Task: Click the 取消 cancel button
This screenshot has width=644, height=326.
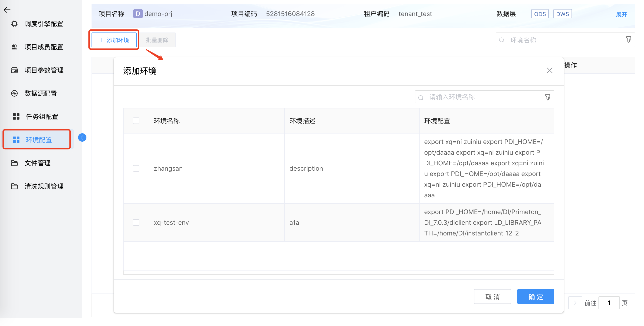Action: [x=492, y=297]
